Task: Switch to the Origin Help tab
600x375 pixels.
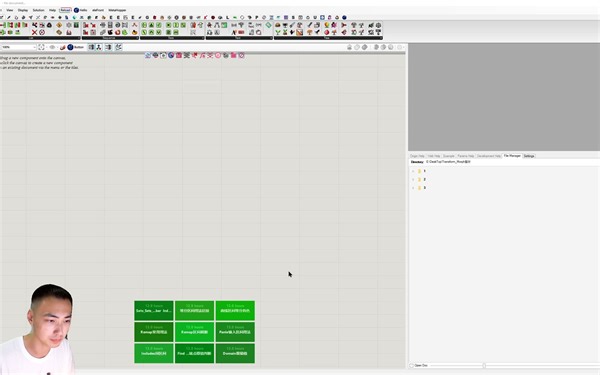Action: point(417,156)
